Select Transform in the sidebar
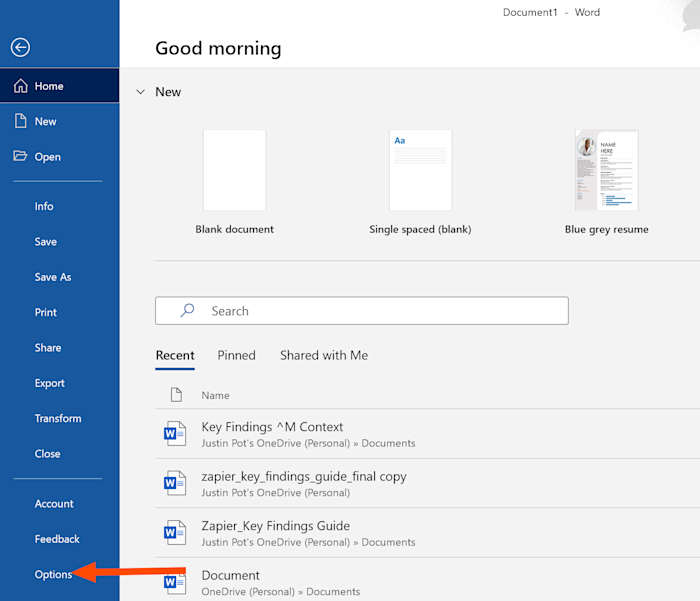The height and width of the screenshot is (601, 700). pyautogui.click(x=58, y=418)
